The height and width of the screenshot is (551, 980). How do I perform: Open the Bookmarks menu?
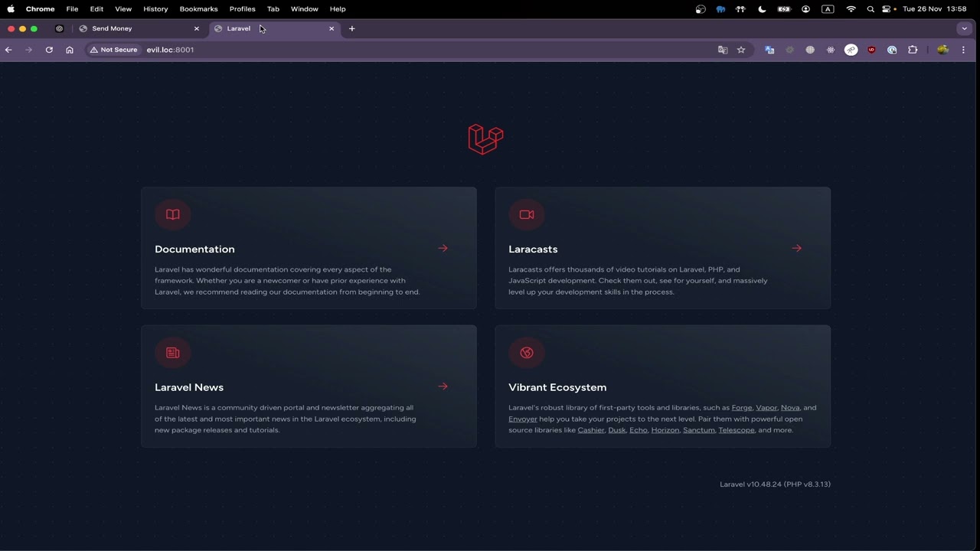pyautogui.click(x=199, y=9)
